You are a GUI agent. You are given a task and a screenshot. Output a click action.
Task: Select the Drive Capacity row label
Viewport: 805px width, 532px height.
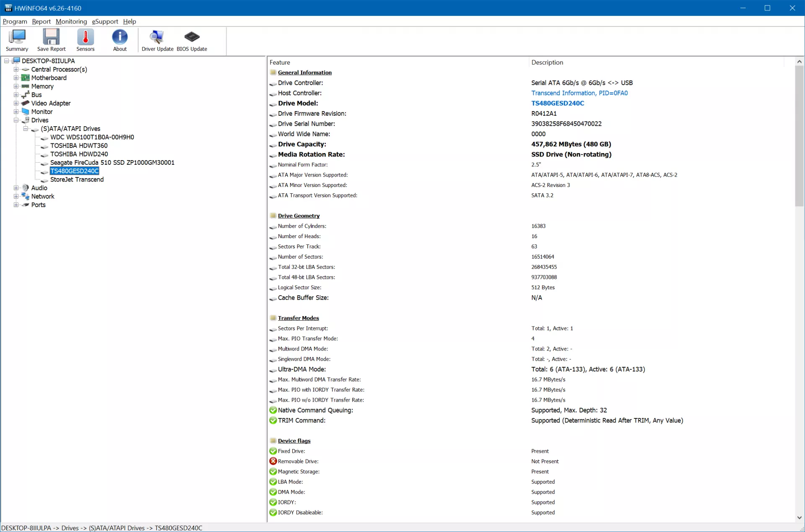(302, 144)
